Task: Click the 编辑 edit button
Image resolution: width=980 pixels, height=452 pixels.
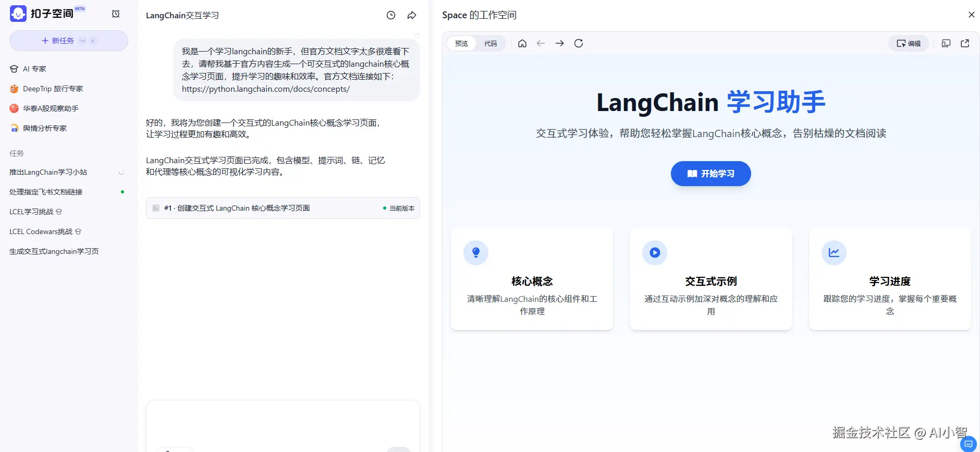Action: click(x=909, y=43)
